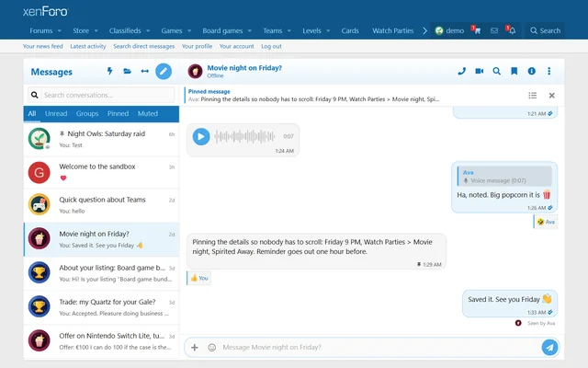
Task: Expand the Store dropdown arrow
Action: [x=96, y=30]
